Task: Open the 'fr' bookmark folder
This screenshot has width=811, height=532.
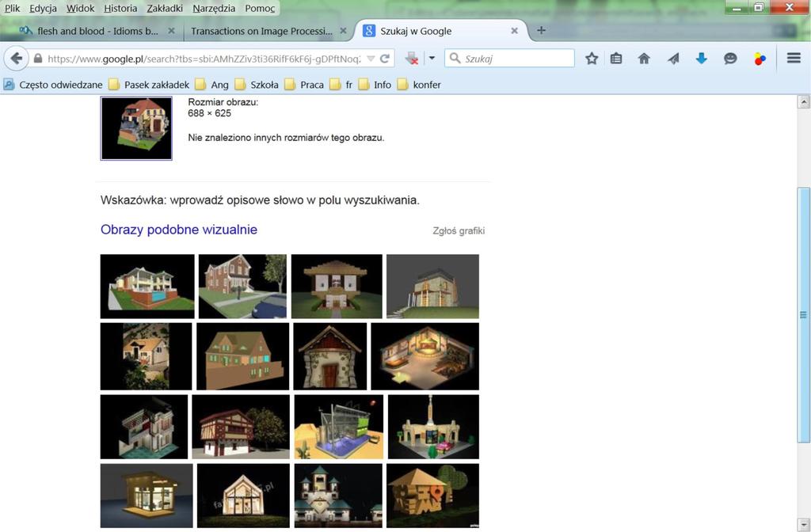Action: tap(341, 85)
